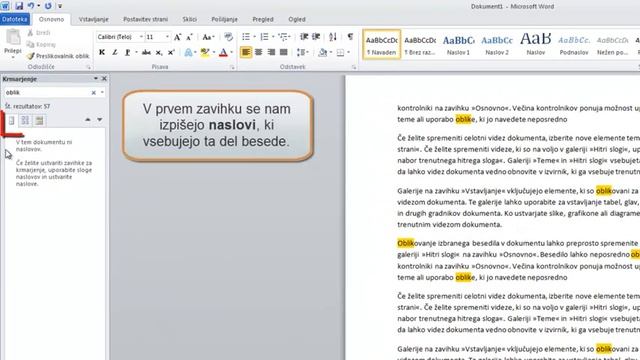The width and height of the screenshot is (640, 360).
Task: Open Odstavek paragraph dialog launcher
Action: coord(354,67)
